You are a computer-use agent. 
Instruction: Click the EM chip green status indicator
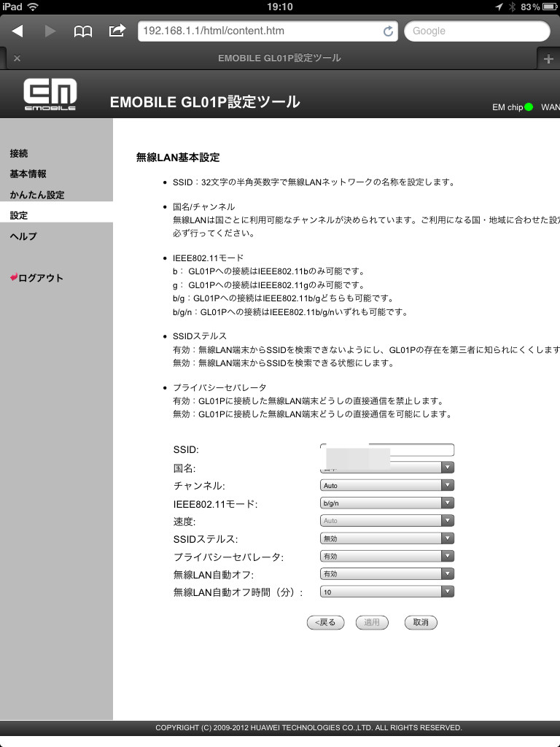tap(529, 107)
